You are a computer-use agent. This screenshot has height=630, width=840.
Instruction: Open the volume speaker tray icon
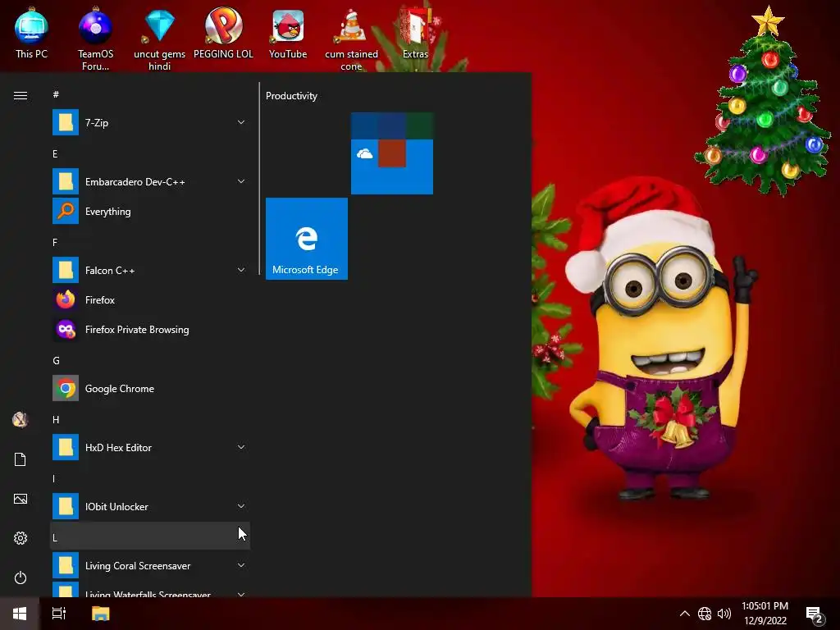pyautogui.click(x=724, y=614)
